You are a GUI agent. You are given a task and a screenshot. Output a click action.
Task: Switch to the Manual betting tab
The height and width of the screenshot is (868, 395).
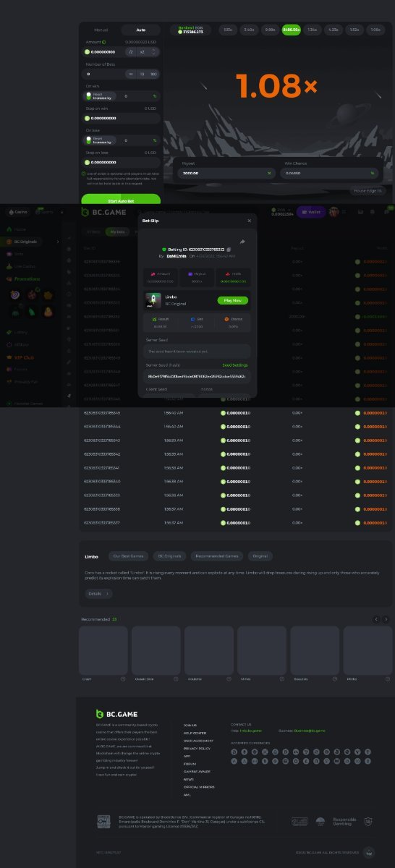tap(101, 30)
